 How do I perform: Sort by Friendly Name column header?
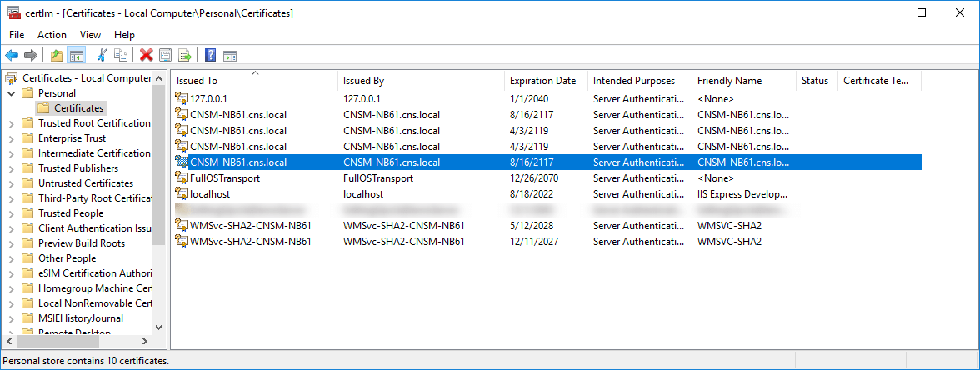coord(744,81)
